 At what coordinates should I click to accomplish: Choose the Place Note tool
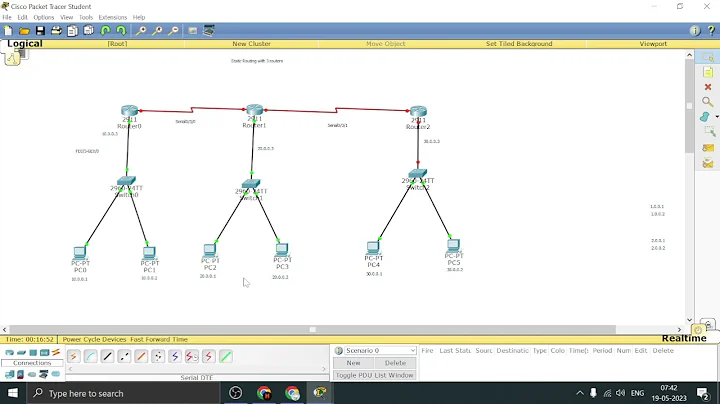708,72
